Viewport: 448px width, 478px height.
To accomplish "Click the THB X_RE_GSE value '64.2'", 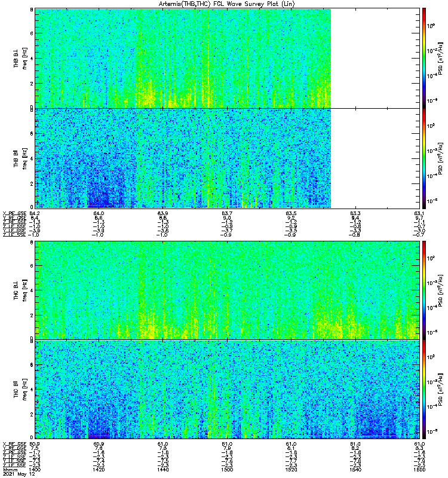I will point(35,213).
